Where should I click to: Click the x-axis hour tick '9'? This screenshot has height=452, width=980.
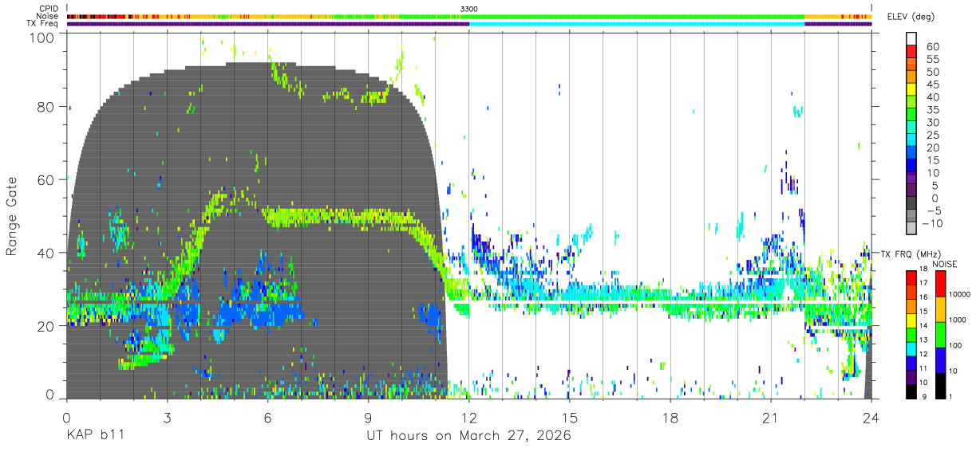point(368,417)
